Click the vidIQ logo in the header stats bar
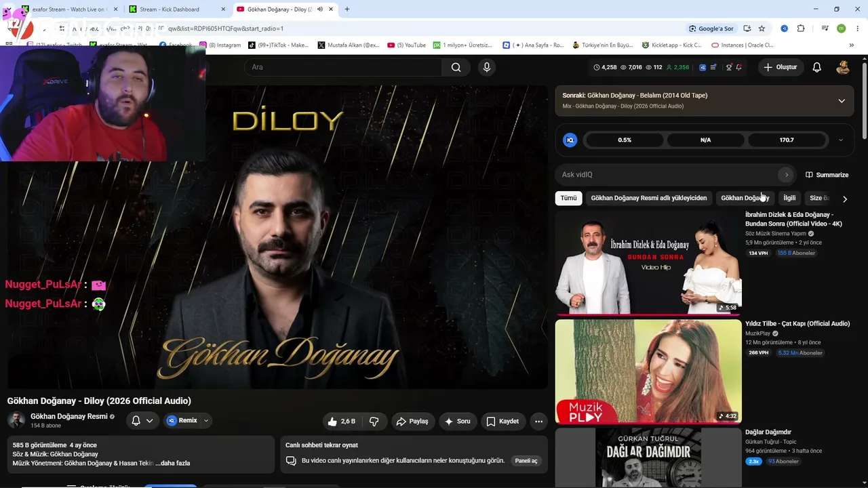868x488 pixels. tap(703, 67)
